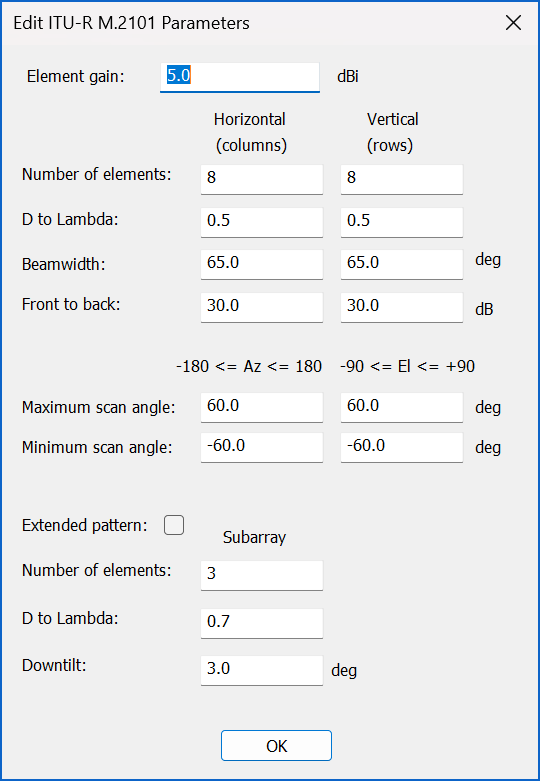Viewport: 540px width, 781px height.
Task: Confirm parameters with OK button
Action: pyautogui.click(x=276, y=746)
